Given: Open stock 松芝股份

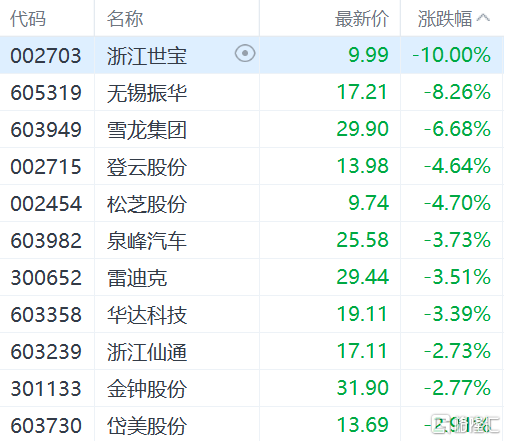Looking at the screenshot, I should pos(147,203).
